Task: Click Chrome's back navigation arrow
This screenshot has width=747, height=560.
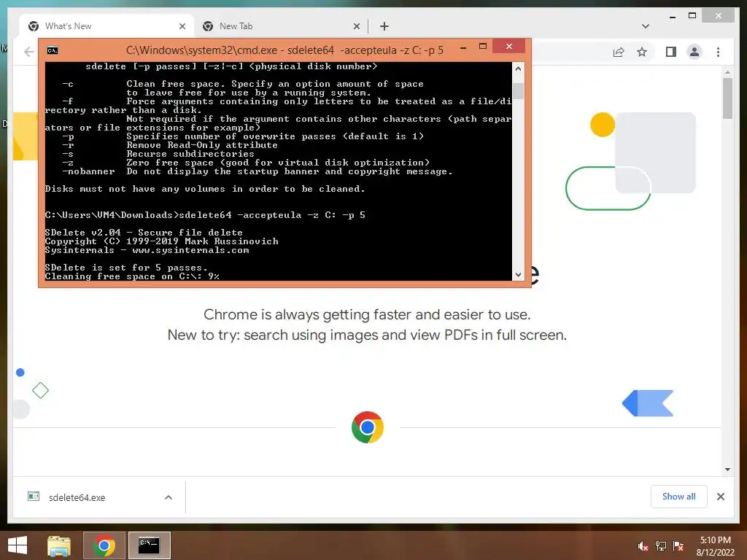Action: coord(29,52)
